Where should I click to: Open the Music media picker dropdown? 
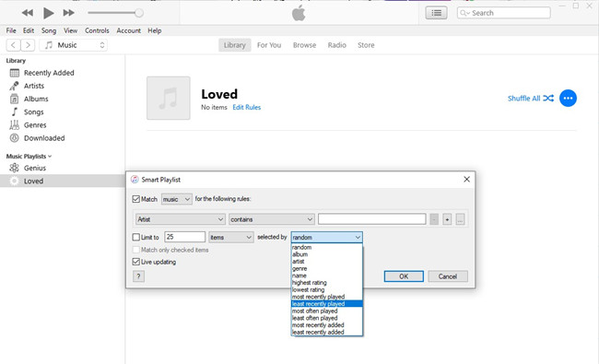(x=74, y=45)
